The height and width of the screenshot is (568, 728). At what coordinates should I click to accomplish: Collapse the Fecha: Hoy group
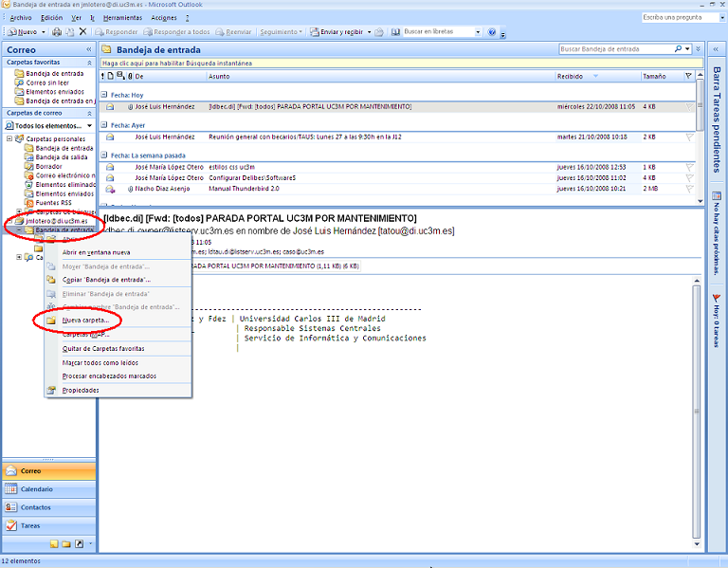pyautogui.click(x=104, y=94)
